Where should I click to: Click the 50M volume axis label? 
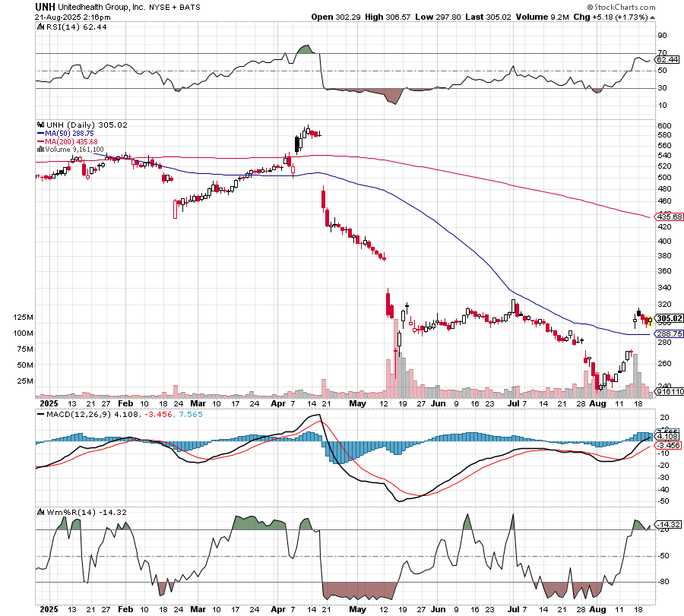pos(25,365)
